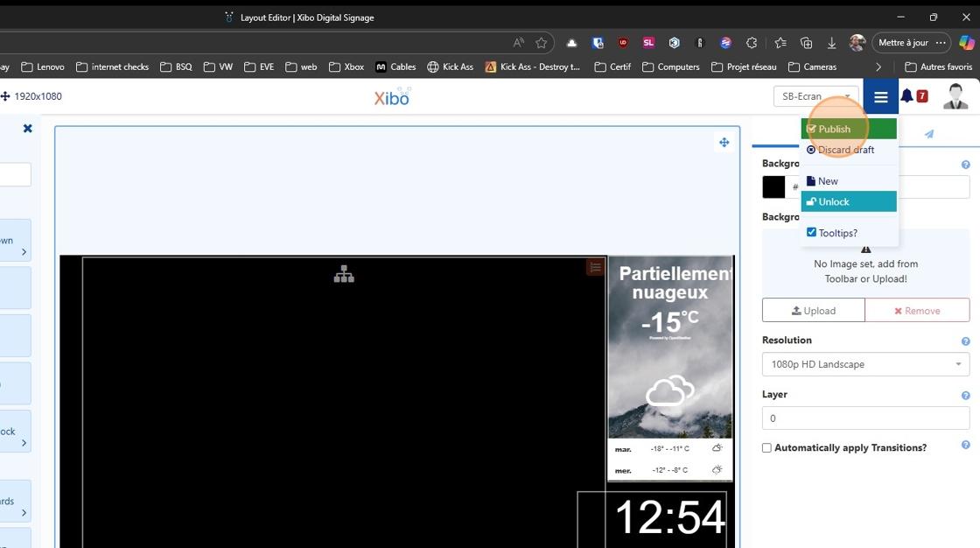The image size is (980, 548).
Task: Pick the black background color swatch
Action: (773, 187)
